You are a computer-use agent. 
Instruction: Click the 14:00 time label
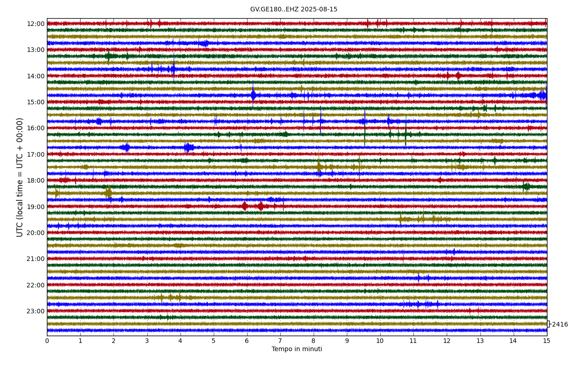tap(36, 76)
